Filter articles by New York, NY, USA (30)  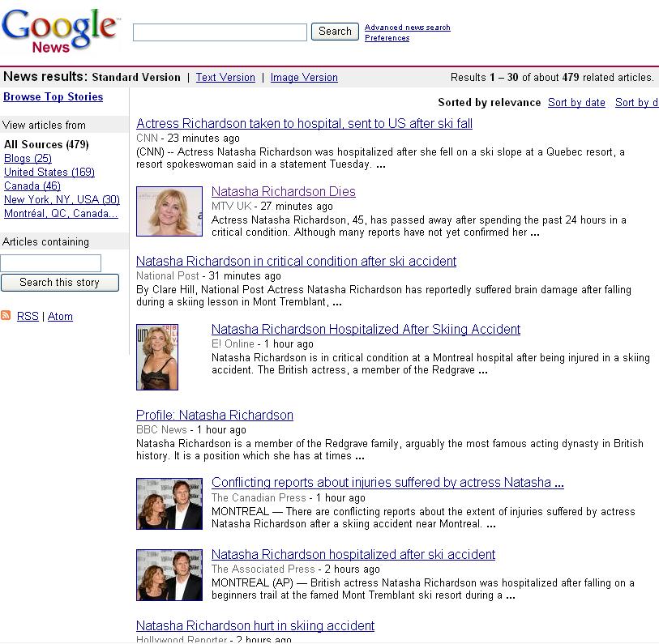click(x=62, y=199)
